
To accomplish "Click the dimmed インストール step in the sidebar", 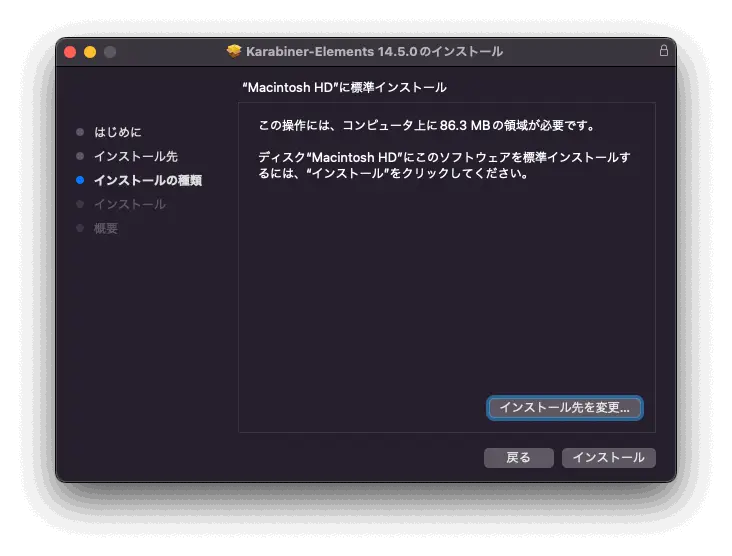I will click(x=130, y=204).
